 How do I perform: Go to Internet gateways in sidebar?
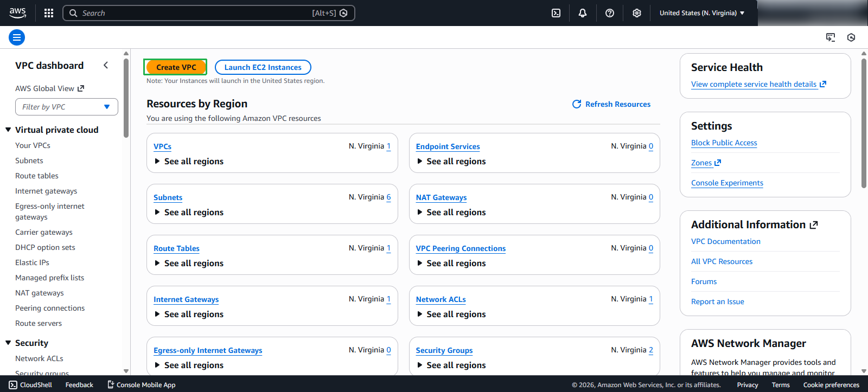point(46,191)
